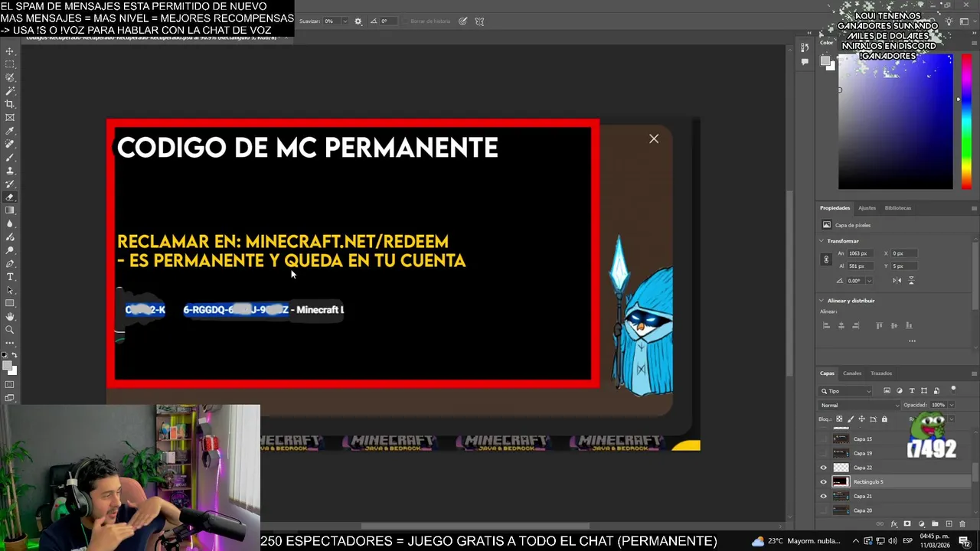Select the Blur tool
980x551 pixels.
[x=10, y=223]
